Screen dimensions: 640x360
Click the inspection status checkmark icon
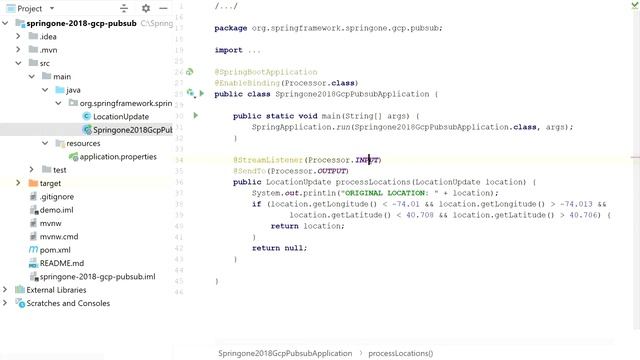point(635,5)
